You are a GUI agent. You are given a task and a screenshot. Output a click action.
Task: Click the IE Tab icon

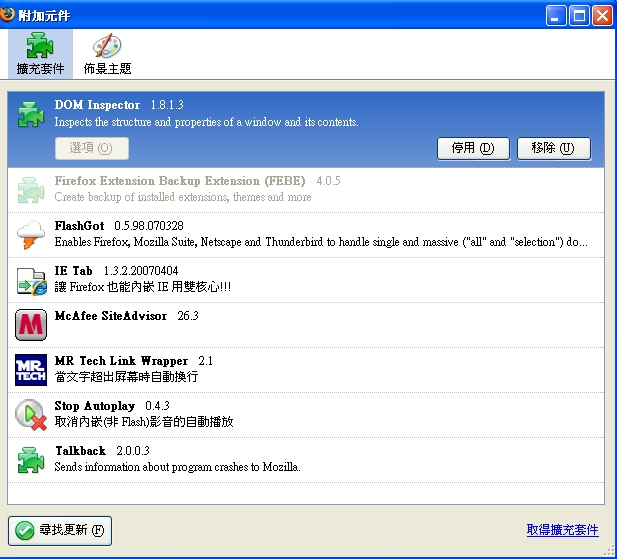[31, 280]
